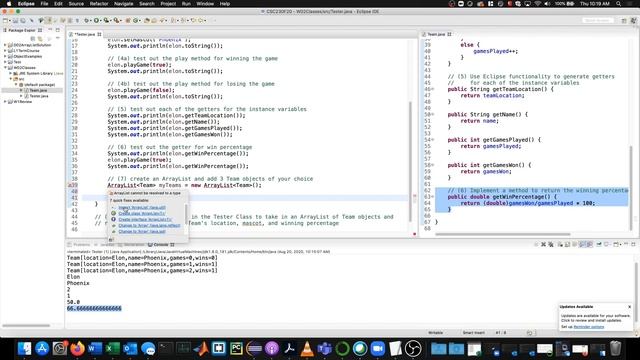Choose Import 'ArrayList' (java.util) quick fix
Screen dimensions: 640x360
(142, 207)
